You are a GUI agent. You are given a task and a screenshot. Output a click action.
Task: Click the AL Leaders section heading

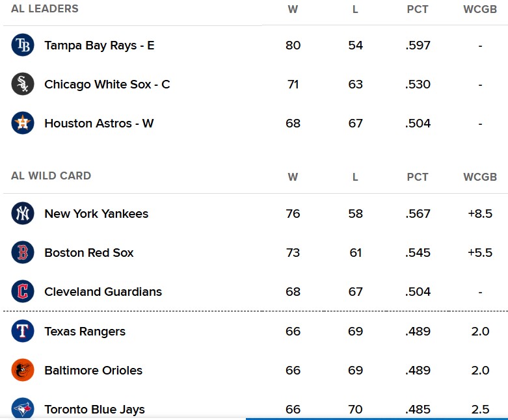pyautogui.click(x=45, y=8)
